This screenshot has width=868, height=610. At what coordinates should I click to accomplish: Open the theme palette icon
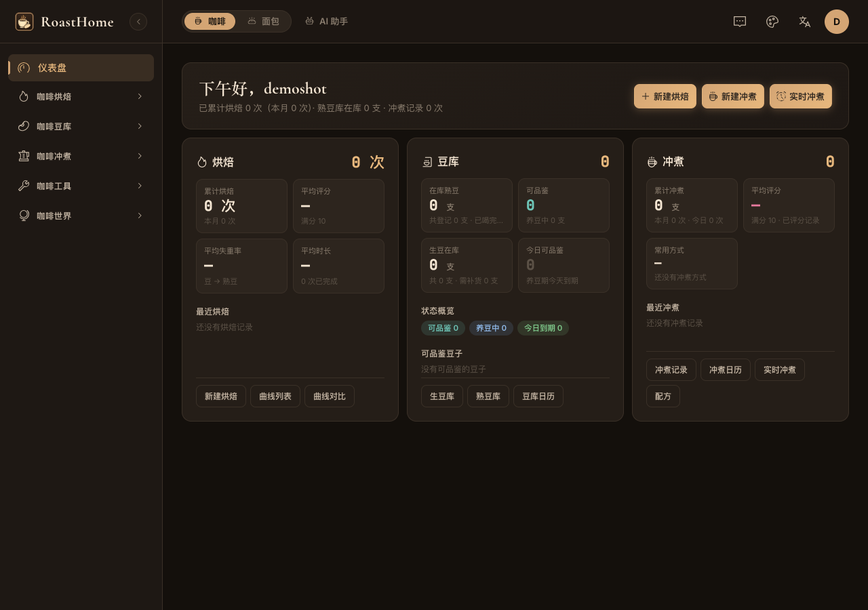pos(772,22)
